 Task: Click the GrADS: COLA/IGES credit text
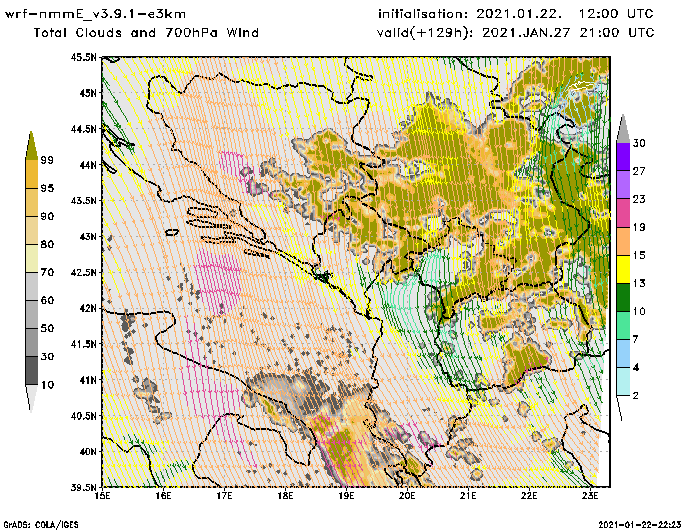[x=41, y=525]
